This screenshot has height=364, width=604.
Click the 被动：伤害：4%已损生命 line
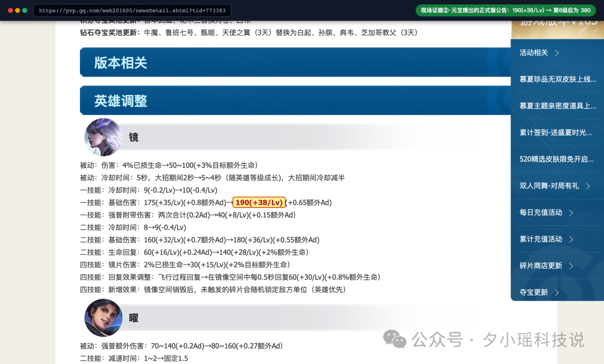[169, 166]
